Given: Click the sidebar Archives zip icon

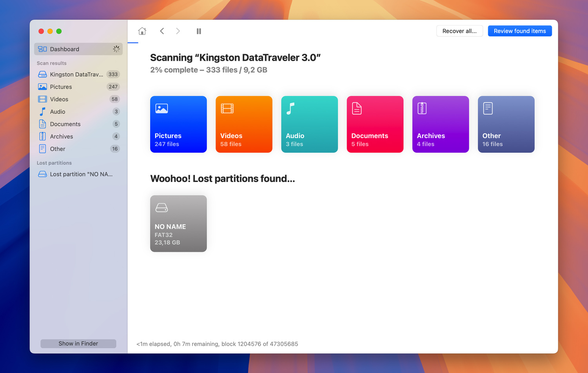Looking at the screenshot, I should [x=42, y=136].
